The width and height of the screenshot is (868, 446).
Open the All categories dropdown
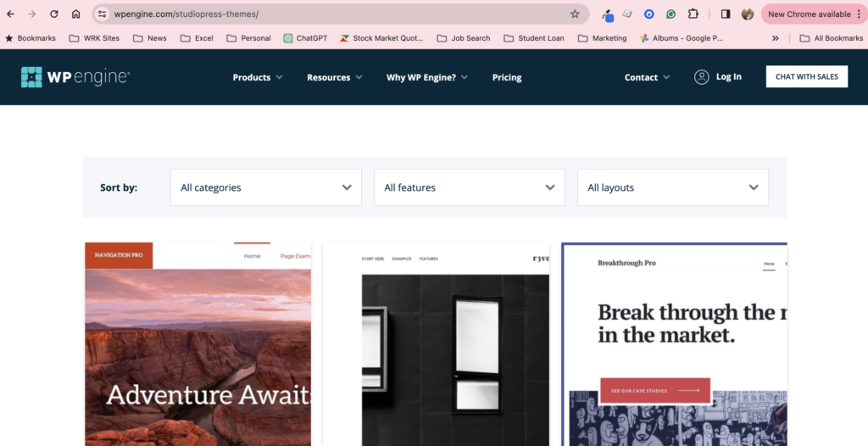265,187
